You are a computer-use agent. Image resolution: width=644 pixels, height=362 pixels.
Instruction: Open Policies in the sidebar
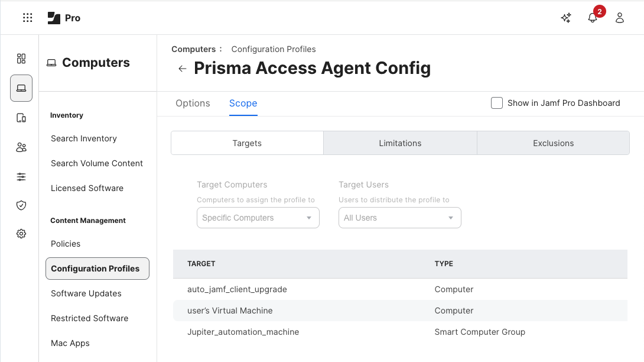point(66,244)
